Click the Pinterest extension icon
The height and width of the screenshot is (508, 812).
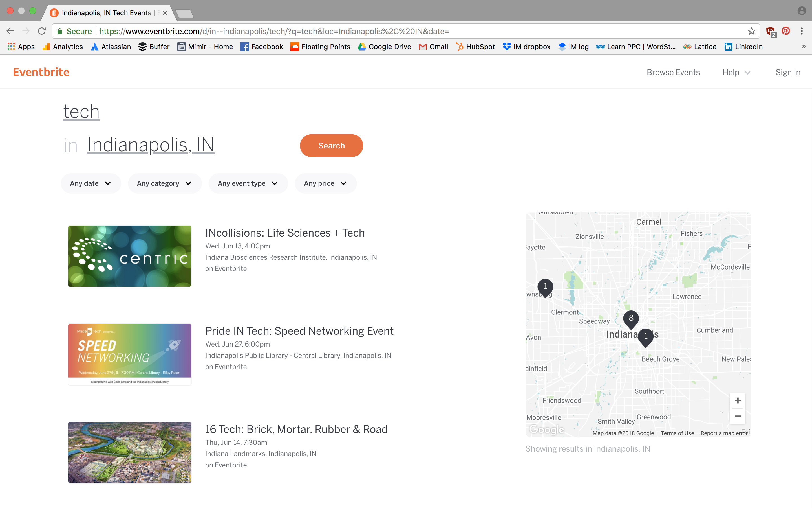point(786,31)
